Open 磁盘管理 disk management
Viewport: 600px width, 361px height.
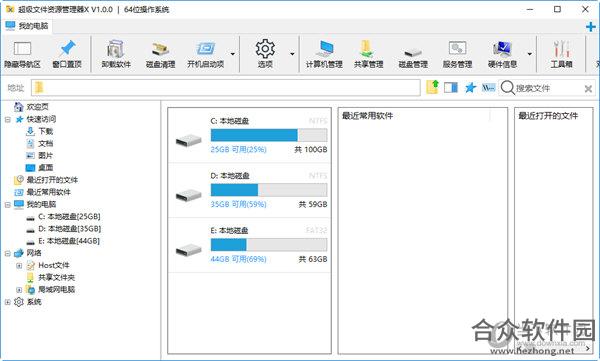pos(413,55)
